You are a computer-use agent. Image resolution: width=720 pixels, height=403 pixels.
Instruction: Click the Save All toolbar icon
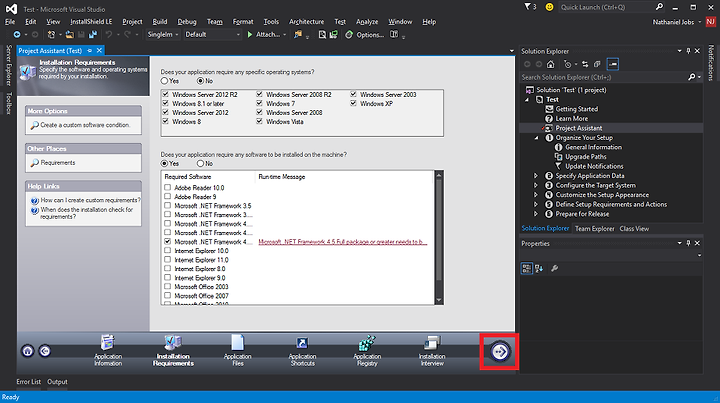93,34
